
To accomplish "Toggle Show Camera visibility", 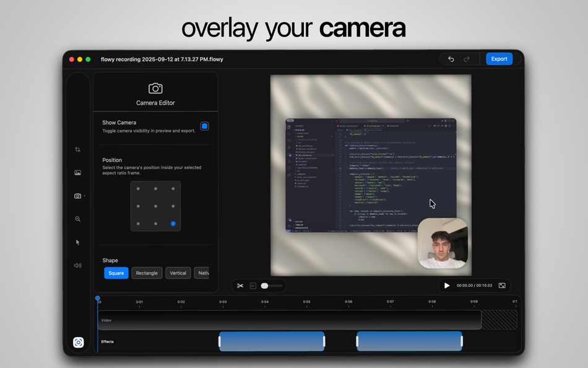I will click(x=205, y=126).
